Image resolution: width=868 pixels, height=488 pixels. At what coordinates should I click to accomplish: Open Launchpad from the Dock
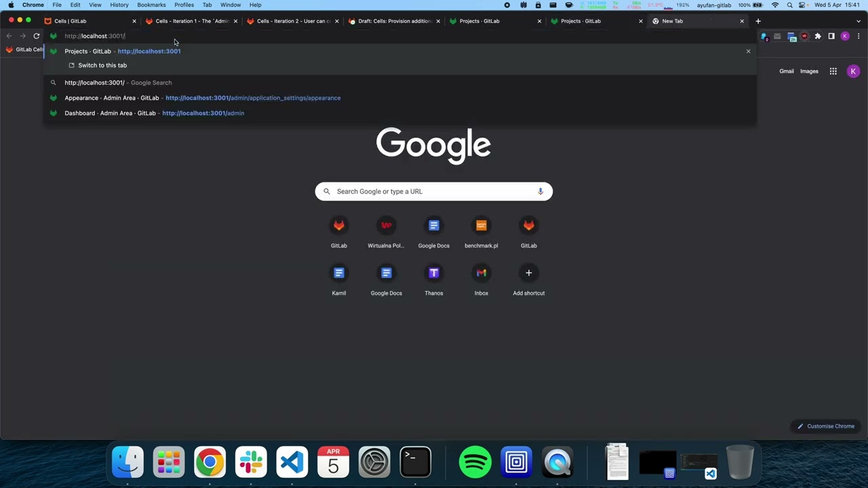coord(169,462)
